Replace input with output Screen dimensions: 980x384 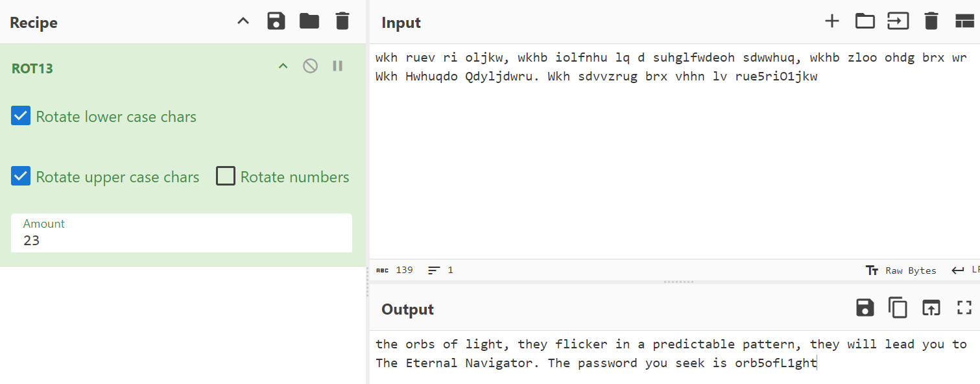pyautogui.click(x=931, y=307)
